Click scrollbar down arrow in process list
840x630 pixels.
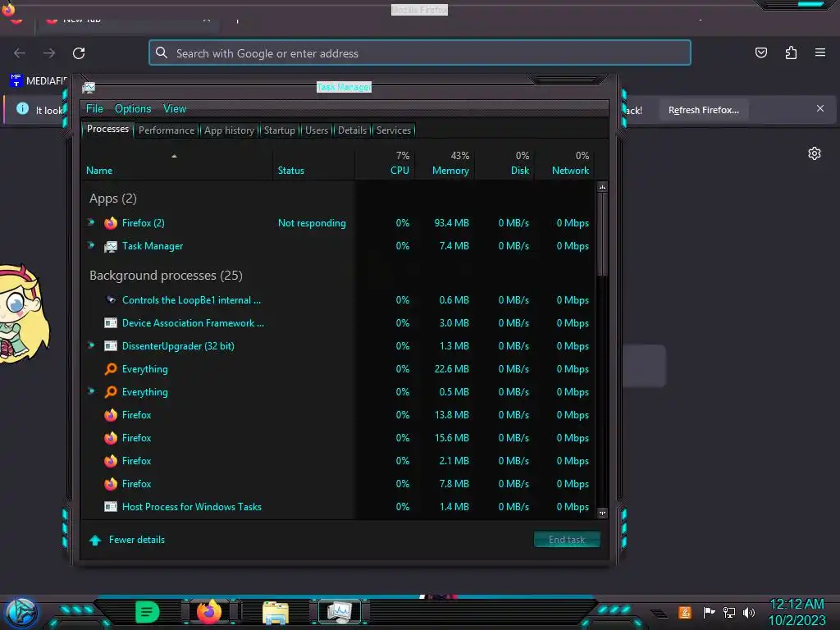point(602,514)
